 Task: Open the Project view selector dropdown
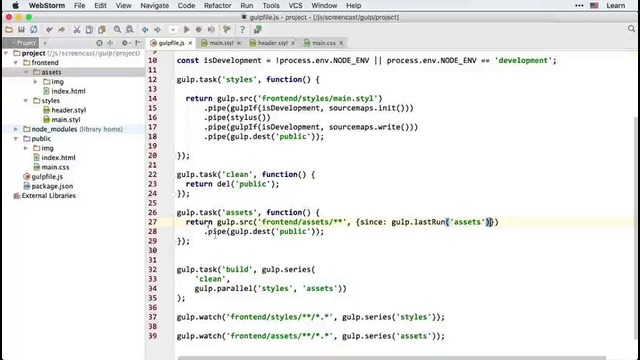pos(45,43)
